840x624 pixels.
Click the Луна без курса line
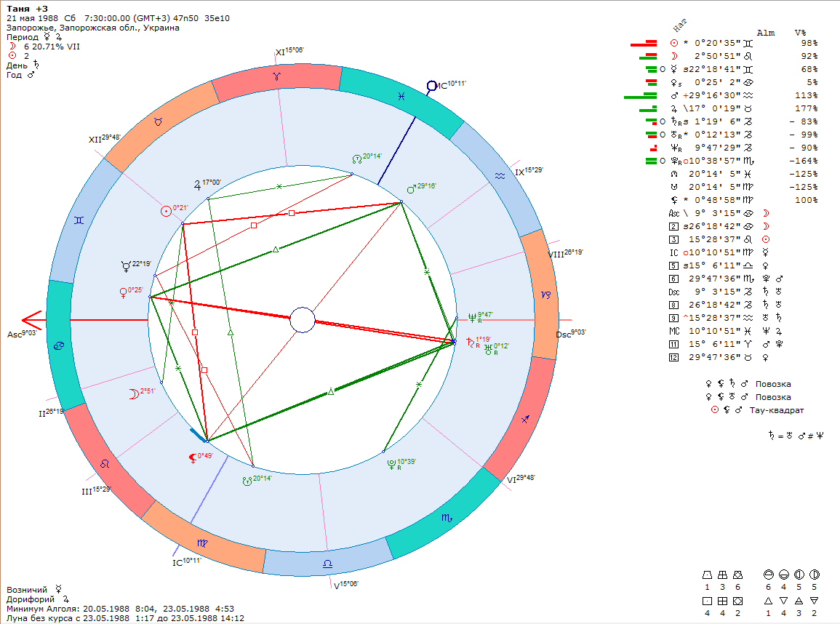point(125,618)
